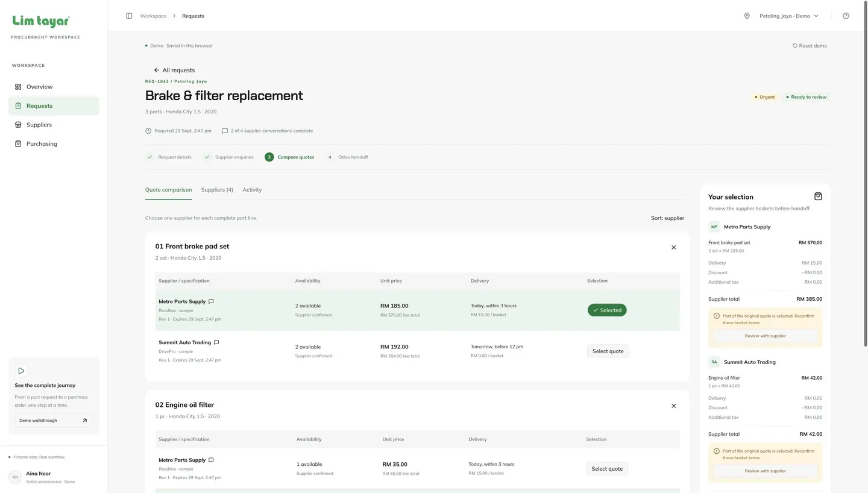Open the Demo walkthrough button
The width and height of the screenshot is (868, 493).
pos(54,421)
